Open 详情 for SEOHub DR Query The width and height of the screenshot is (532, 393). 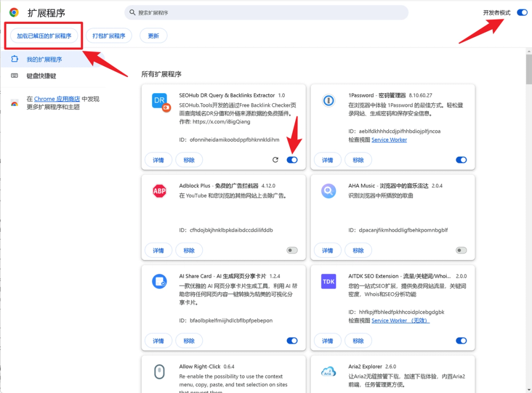pyautogui.click(x=159, y=160)
